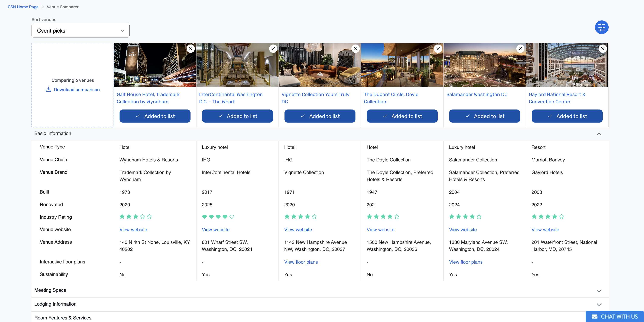Toggle Added to list for Salamander
Image resolution: width=644 pixels, height=322 pixels.
coord(485,116)
